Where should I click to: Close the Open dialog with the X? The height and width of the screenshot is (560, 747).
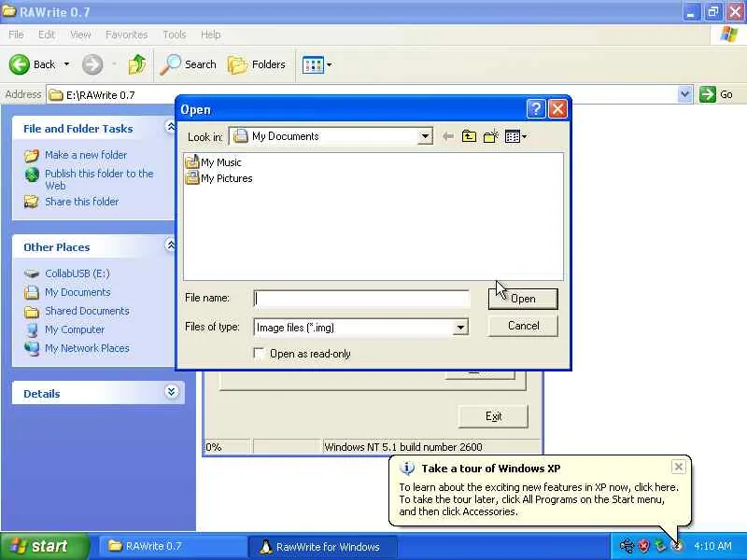[x=557, y=109]
